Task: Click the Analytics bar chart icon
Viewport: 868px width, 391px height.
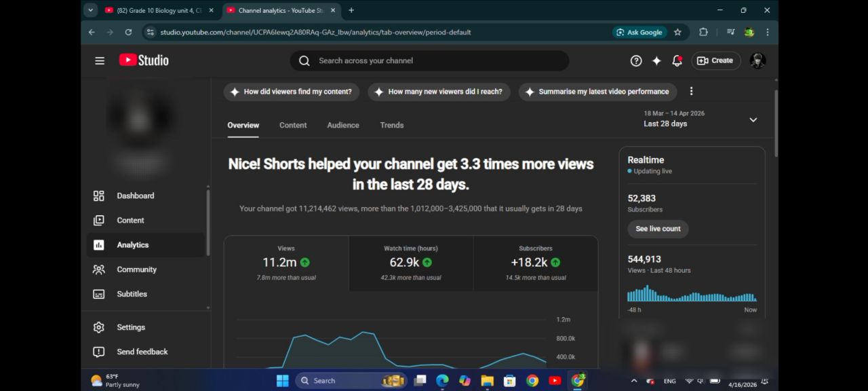Action: (99, 245)
